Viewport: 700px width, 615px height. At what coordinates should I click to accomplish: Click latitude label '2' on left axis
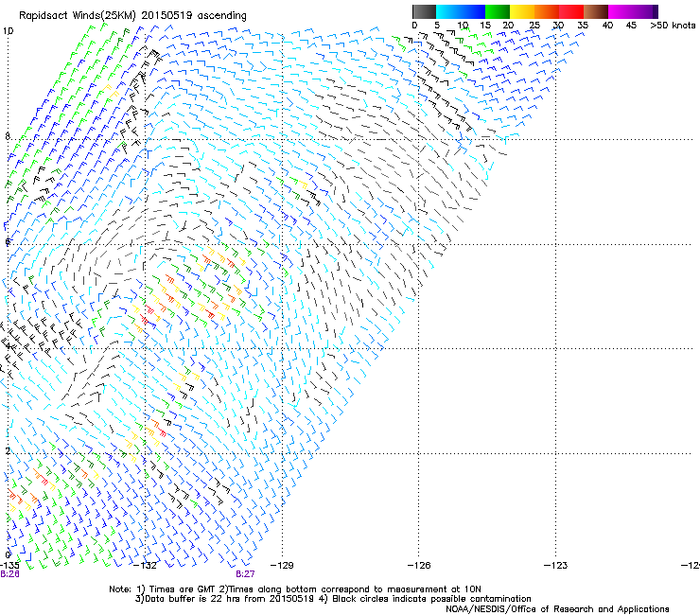click(8, 450)
